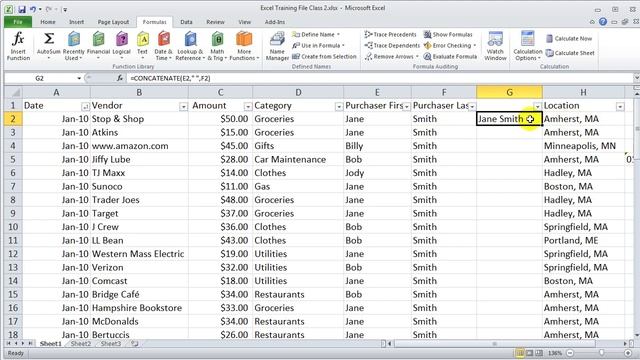
Task: Select row 10 header
Action: click(x=13, y=227)
